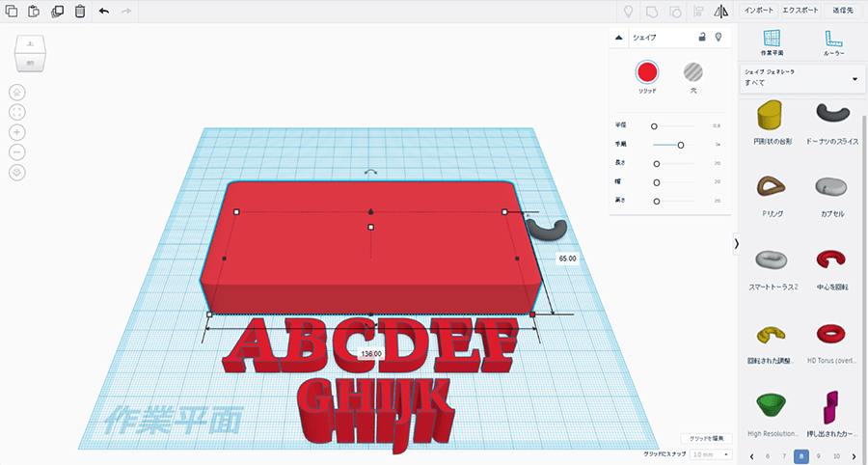Click the インポート button
Image resolution: width=868 pixels, height=465 pixels.
tap(758, 11)
